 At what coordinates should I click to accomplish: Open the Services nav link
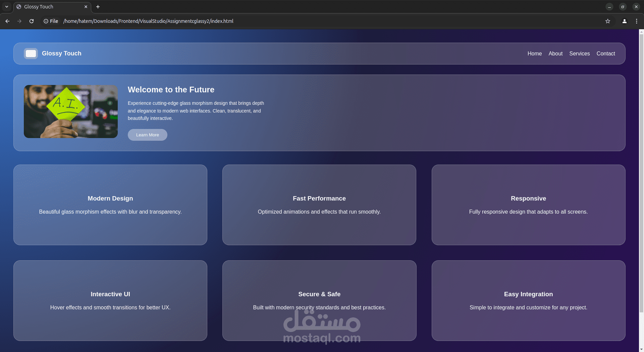(x=579, y=54)
